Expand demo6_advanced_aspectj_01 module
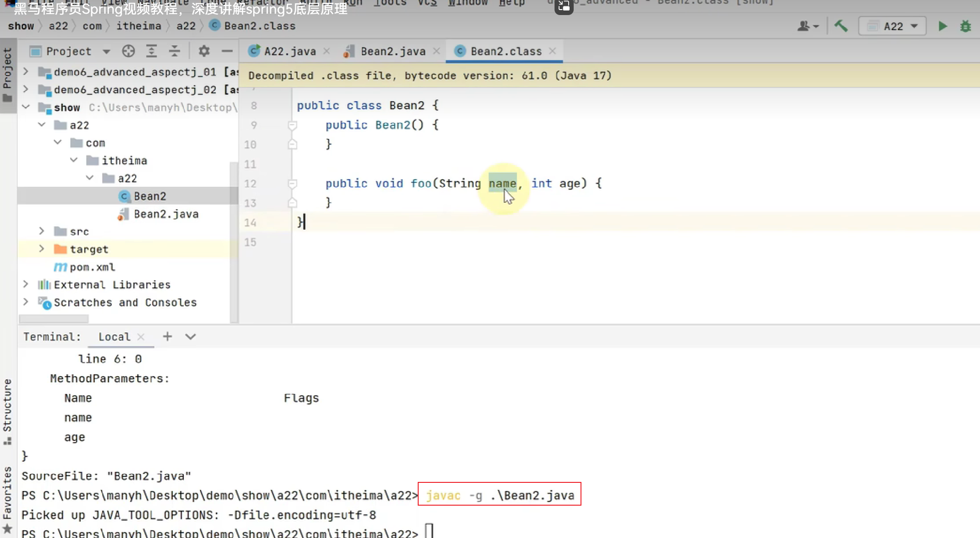 click(26, 72)
